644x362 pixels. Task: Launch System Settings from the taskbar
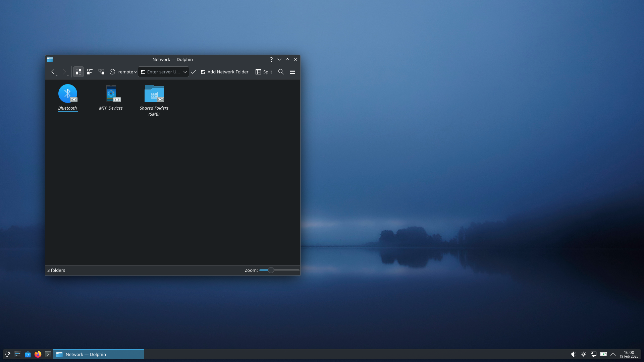18,354
